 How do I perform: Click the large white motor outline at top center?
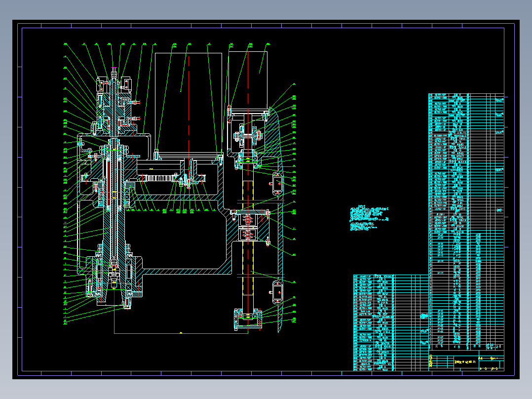[x=189, y=103]
